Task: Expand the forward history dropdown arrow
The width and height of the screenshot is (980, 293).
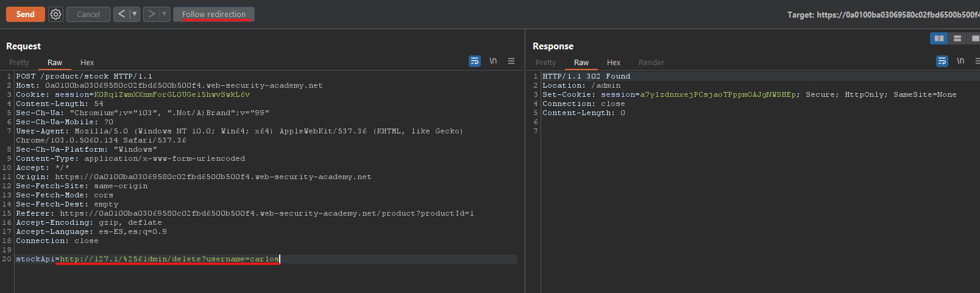Action: coord(164,14)
